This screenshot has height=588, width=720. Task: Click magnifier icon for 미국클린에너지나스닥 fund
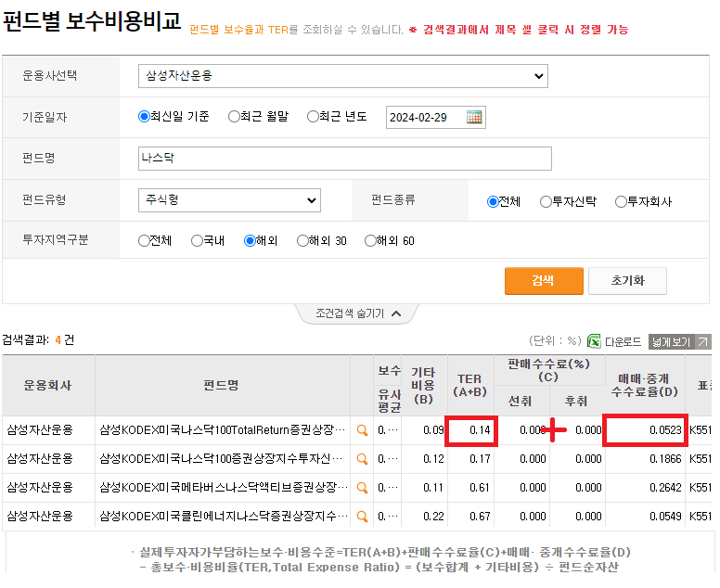tap(362, 517)
